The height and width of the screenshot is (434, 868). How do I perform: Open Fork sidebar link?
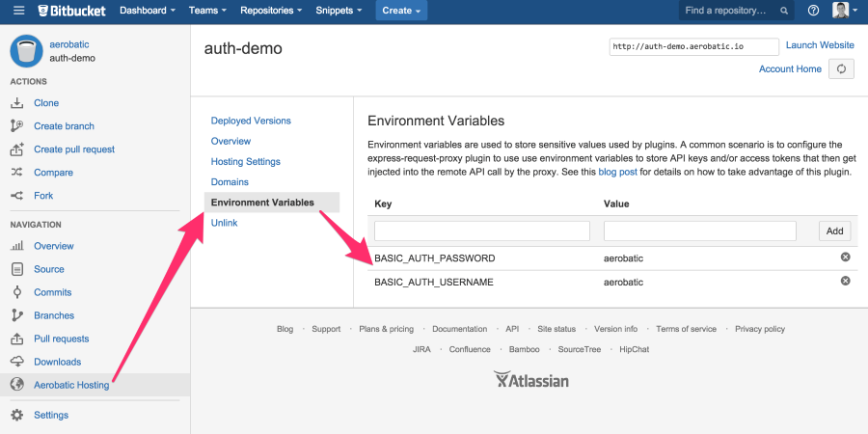point(43,196)
